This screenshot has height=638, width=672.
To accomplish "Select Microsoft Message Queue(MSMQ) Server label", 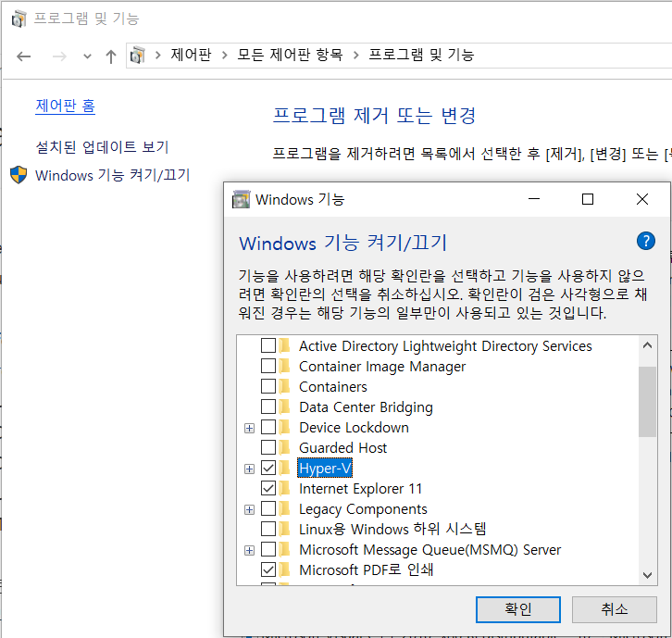I will click(429, 550).
